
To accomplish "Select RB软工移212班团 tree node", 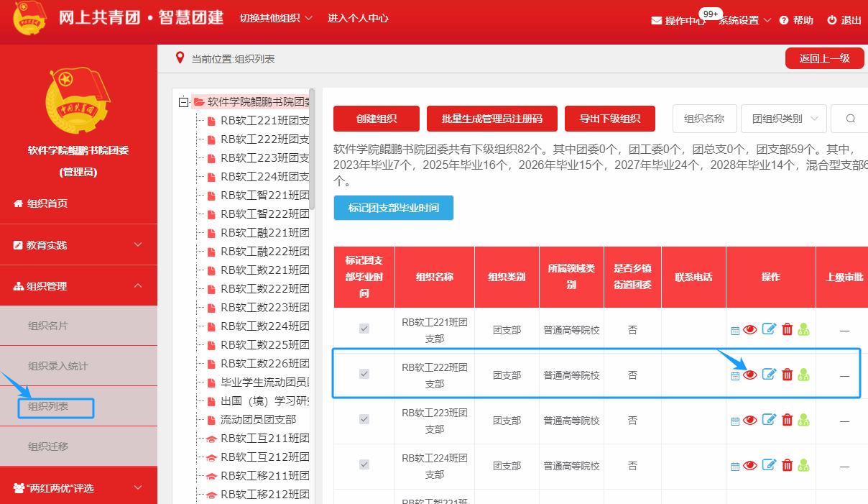I will pos(265,494).
